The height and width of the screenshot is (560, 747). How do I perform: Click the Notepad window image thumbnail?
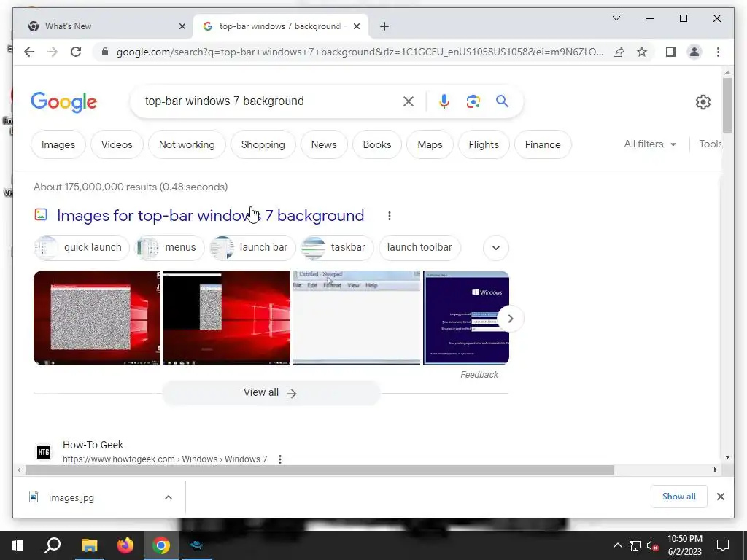click(356, 318)
